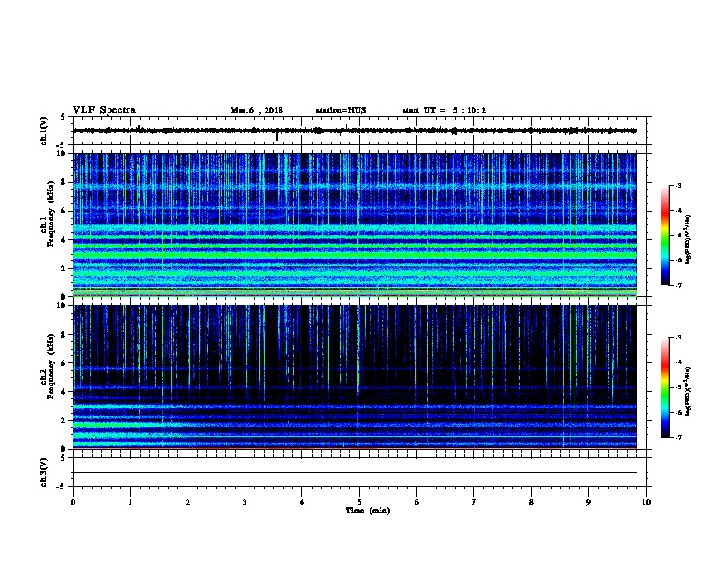Click inside the ch.1 spectrogram panel
728x563 pixels.
pyautogui.click(x=355, y=224)
